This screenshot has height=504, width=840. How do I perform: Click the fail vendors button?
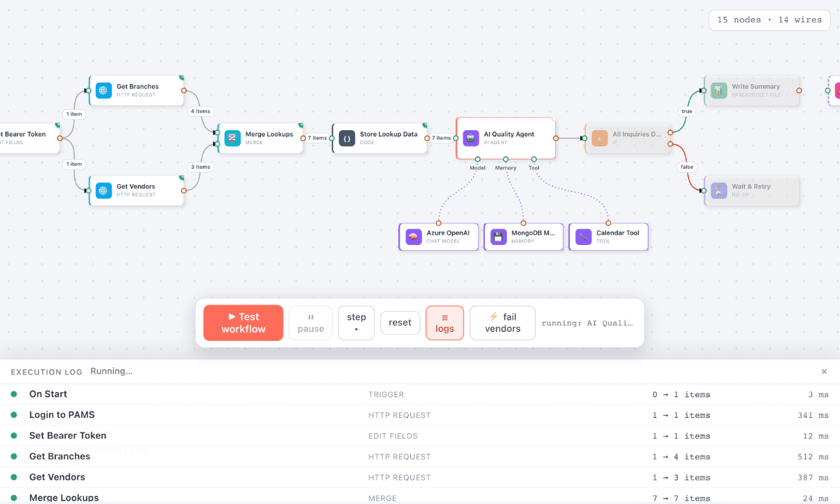(503, 323)
